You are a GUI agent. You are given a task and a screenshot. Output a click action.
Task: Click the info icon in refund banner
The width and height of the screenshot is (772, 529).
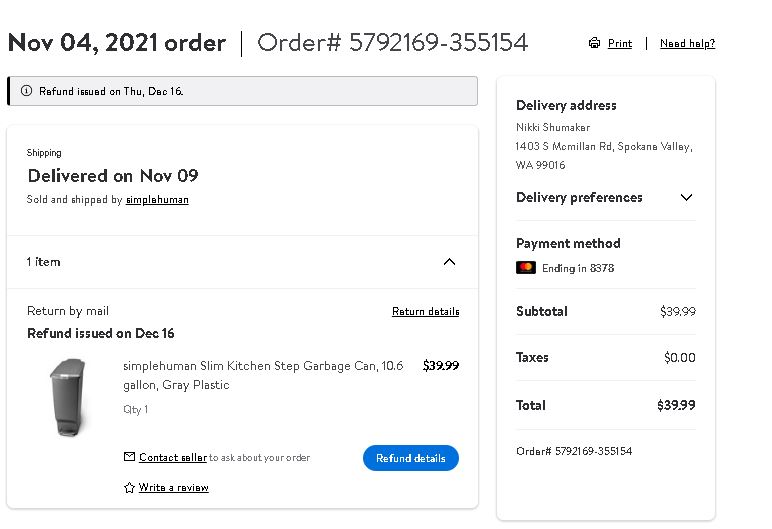(27, 91)
